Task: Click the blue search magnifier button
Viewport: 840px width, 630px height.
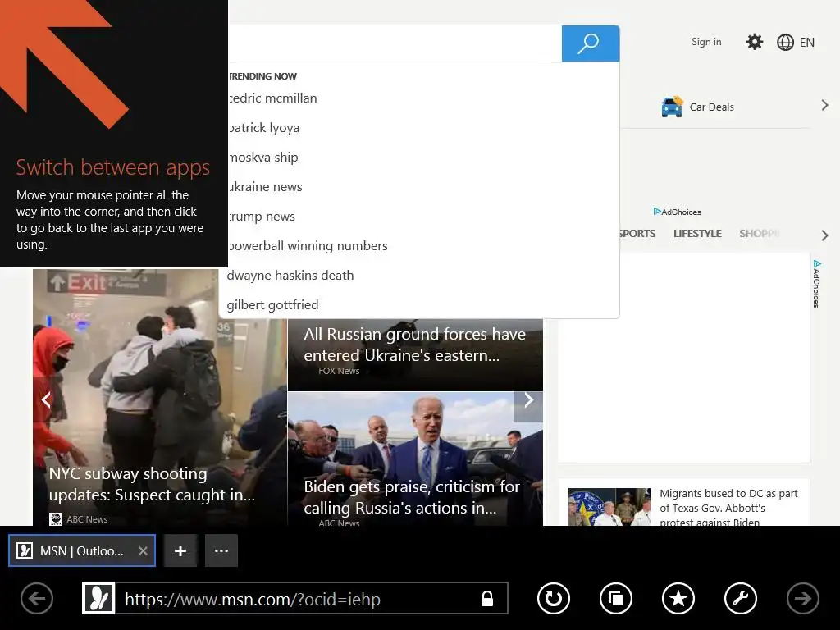Action: [591, 43]
